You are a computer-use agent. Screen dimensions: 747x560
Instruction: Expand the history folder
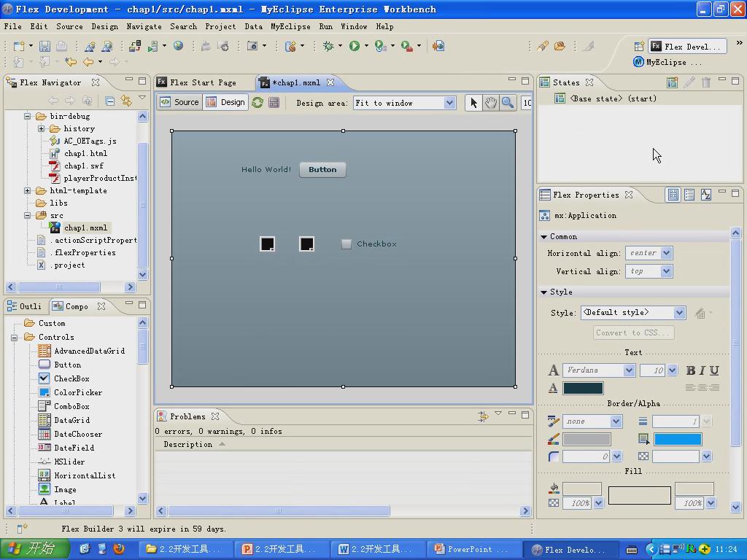(41, 128)
